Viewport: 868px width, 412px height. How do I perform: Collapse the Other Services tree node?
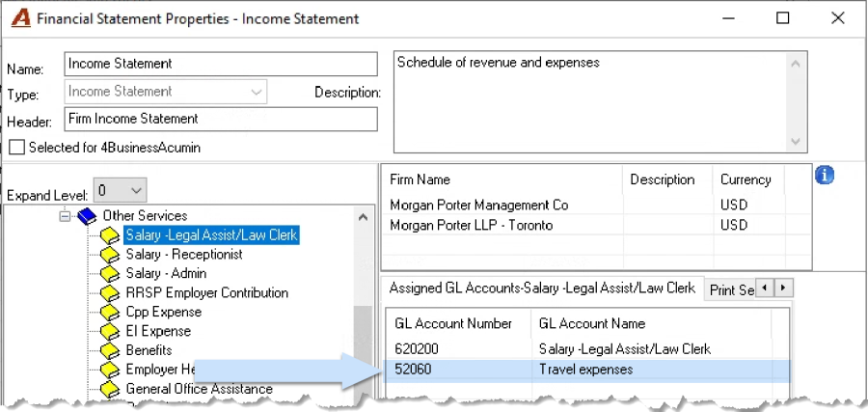click(x=66, y=216)
